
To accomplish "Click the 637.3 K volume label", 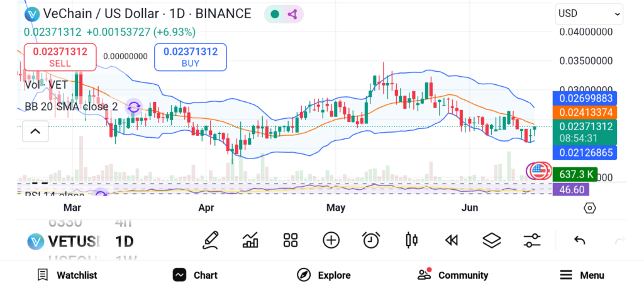I will (575, 174).
